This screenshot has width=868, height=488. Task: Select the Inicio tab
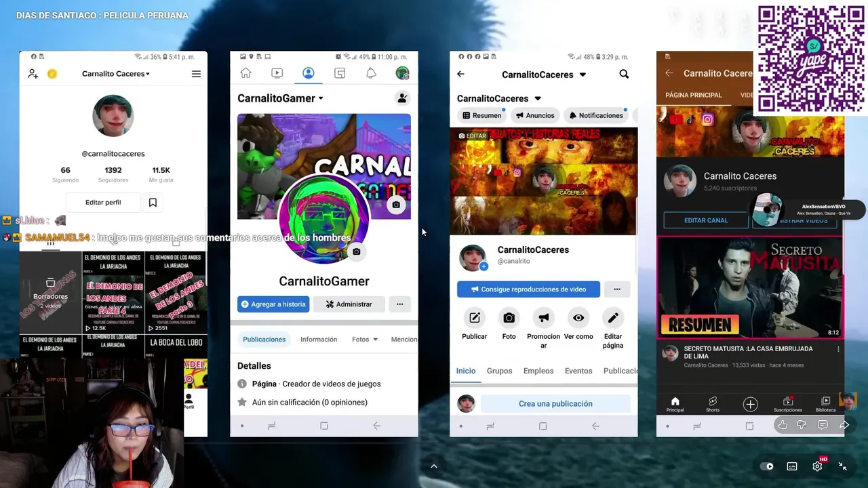[x=466, y=371]
